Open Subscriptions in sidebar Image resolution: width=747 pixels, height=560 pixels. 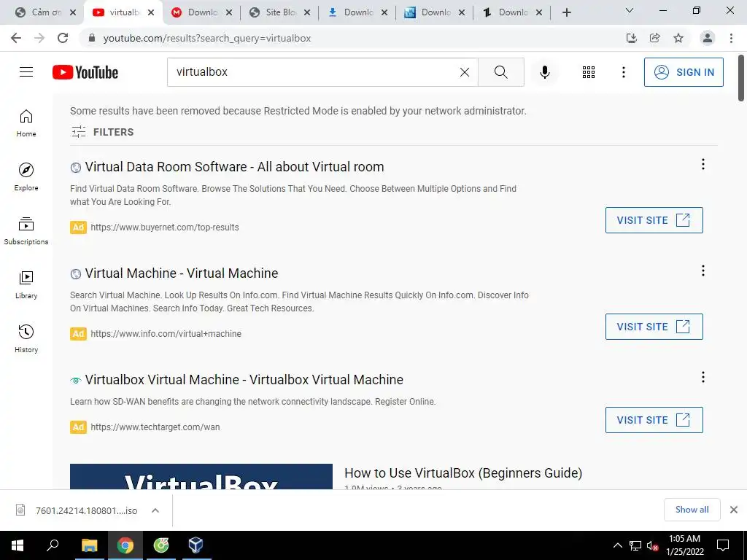click(26, 230)
